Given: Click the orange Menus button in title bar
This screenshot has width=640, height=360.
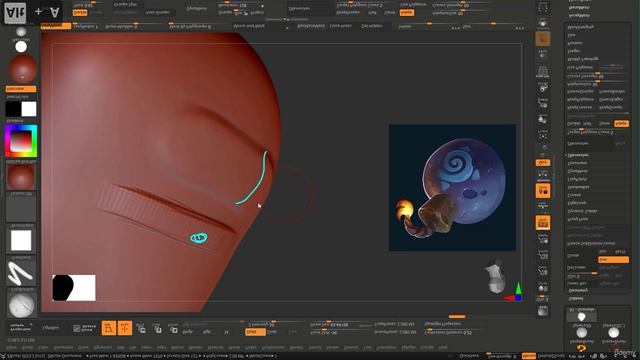Looking at the screenshot, I should (x=529, y=356).
